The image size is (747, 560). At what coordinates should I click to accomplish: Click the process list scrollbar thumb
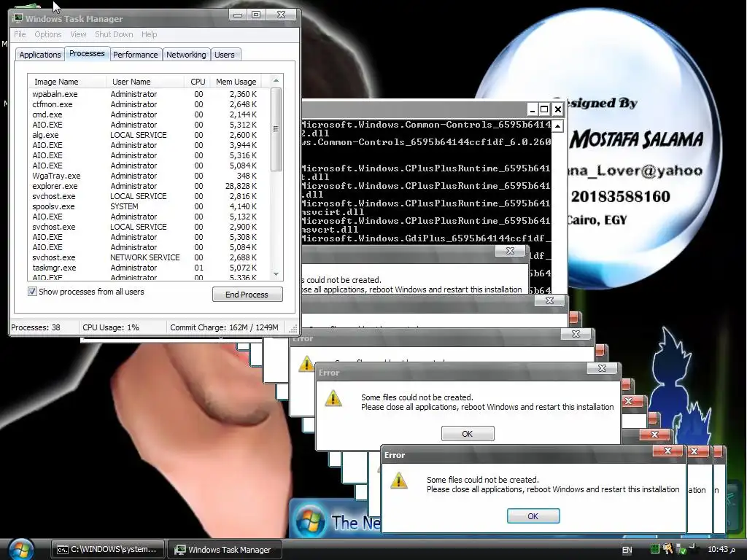coord(276,128)
